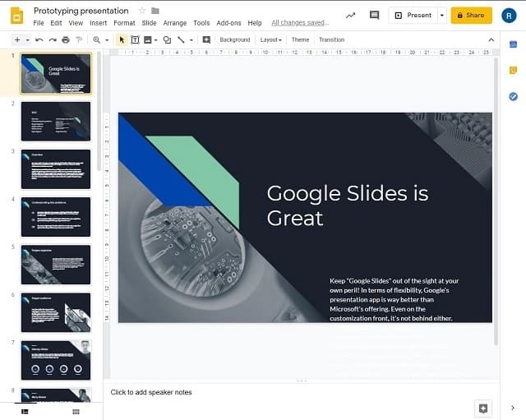Click the Background button
This screenshot has height=420, width=526.
235,39
